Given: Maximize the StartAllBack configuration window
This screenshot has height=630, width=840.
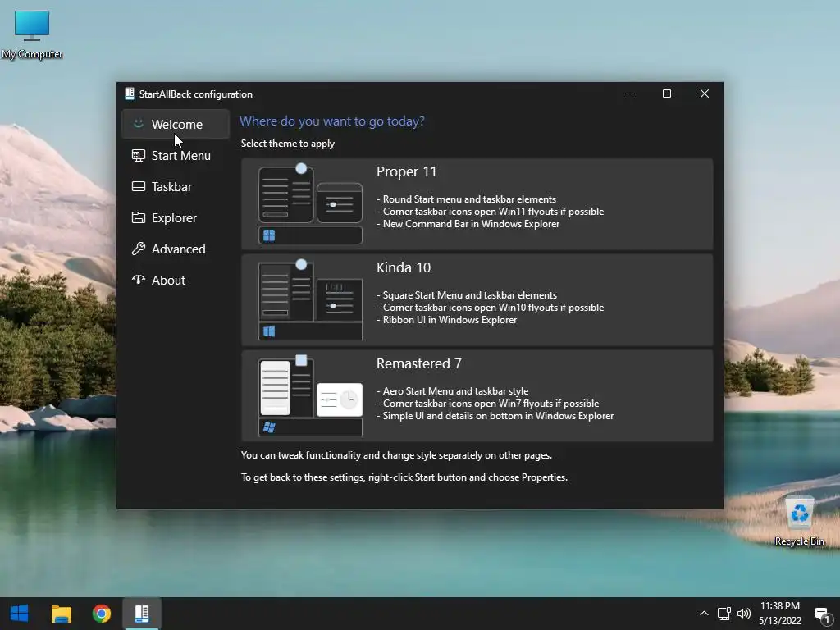Looking at the screenshot, I should tap(667, 94).
